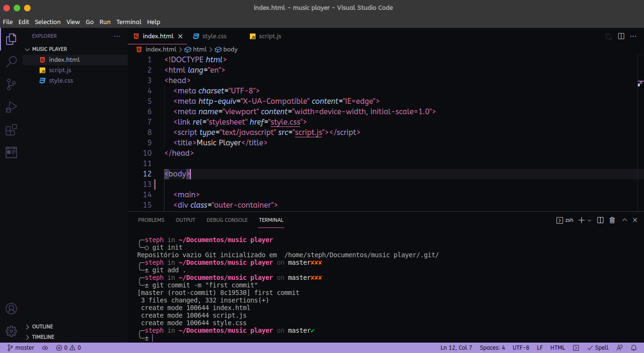The height and width of the screenshot is (353, 644).
Task: Follow the style.css link in code
Action: (x=286, y=122)
